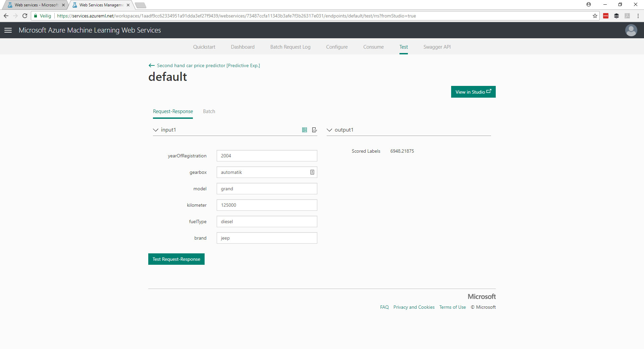
Task: Click the back arrow to predictor experiment
Action: coord(152,65)
